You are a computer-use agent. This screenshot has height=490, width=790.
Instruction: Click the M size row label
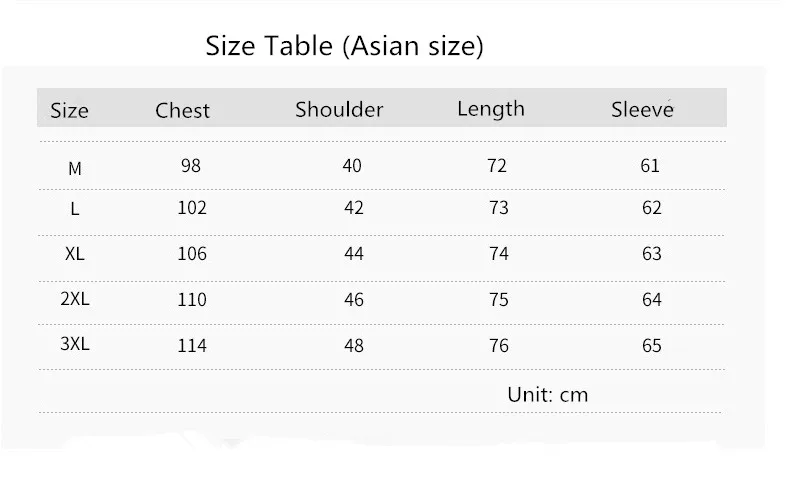[x=75, y=168]
